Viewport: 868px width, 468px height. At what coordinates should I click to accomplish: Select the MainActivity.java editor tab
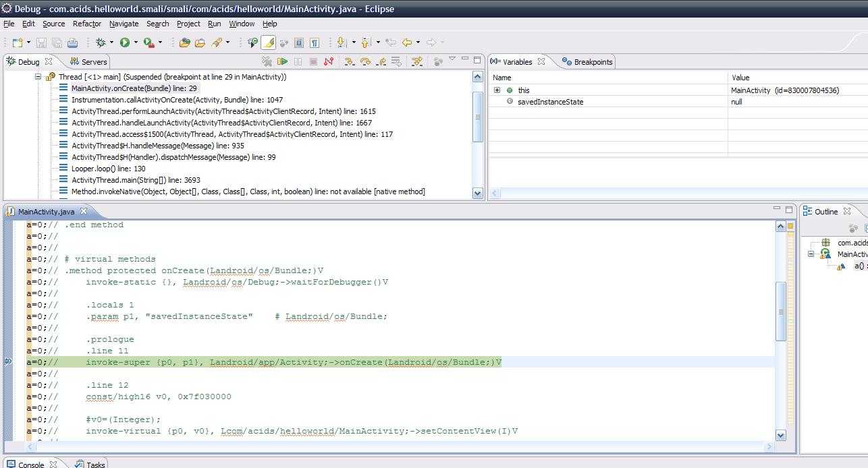pyautogui.click(x=46, y=212)
